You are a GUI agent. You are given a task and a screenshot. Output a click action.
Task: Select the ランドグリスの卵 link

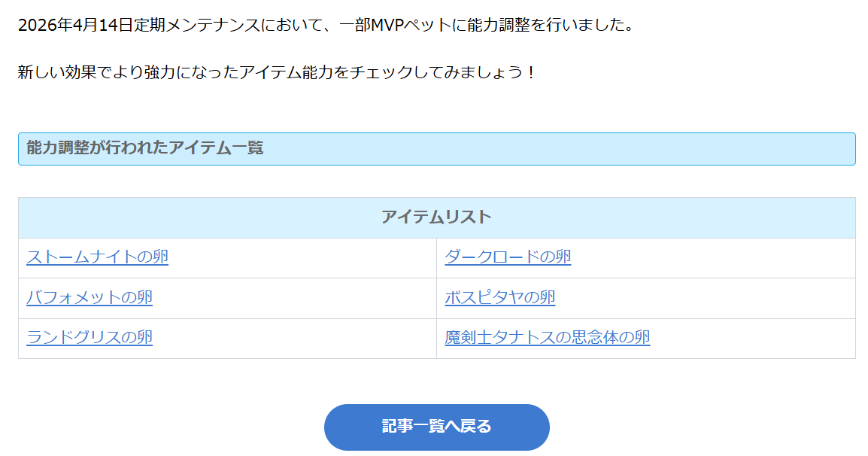pos(90,337)
